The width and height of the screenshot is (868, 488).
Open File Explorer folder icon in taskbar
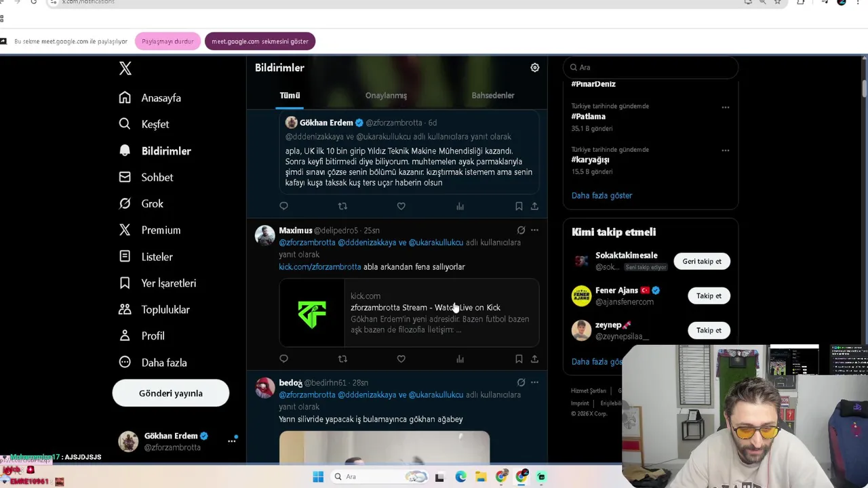(x=481, y=476)
